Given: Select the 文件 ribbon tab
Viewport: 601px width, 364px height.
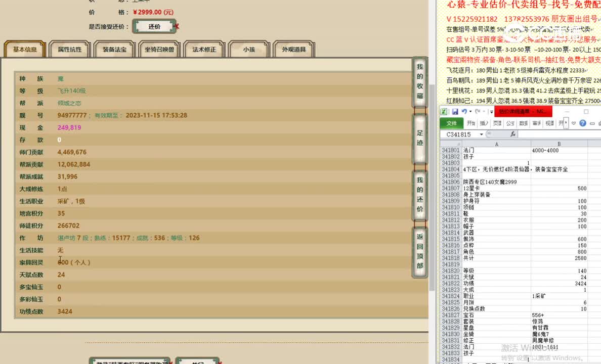Looking at the screenshot, I should pyautogui.click(x=452, y=123).
